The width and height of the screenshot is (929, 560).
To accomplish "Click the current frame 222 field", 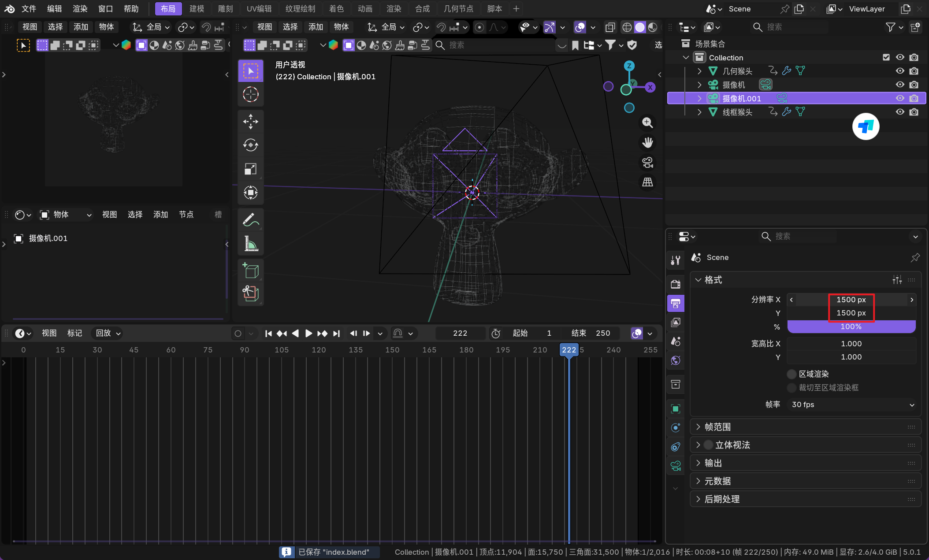I will click(x=460, y=333).
